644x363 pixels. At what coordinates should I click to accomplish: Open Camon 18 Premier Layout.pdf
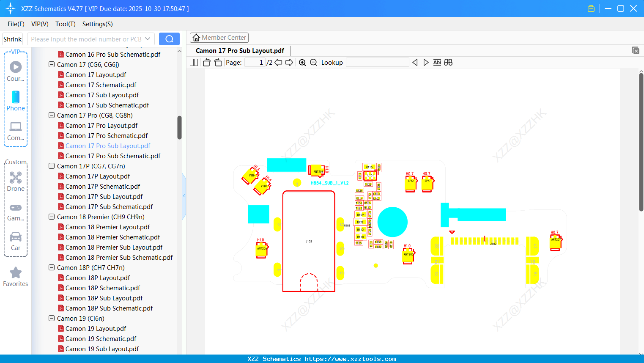click(x=107, y=227)
